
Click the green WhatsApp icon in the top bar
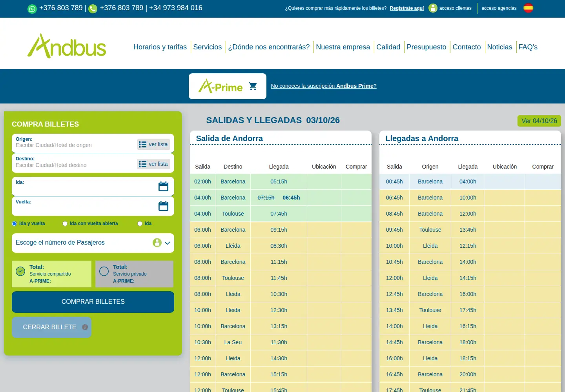[32, 9]
